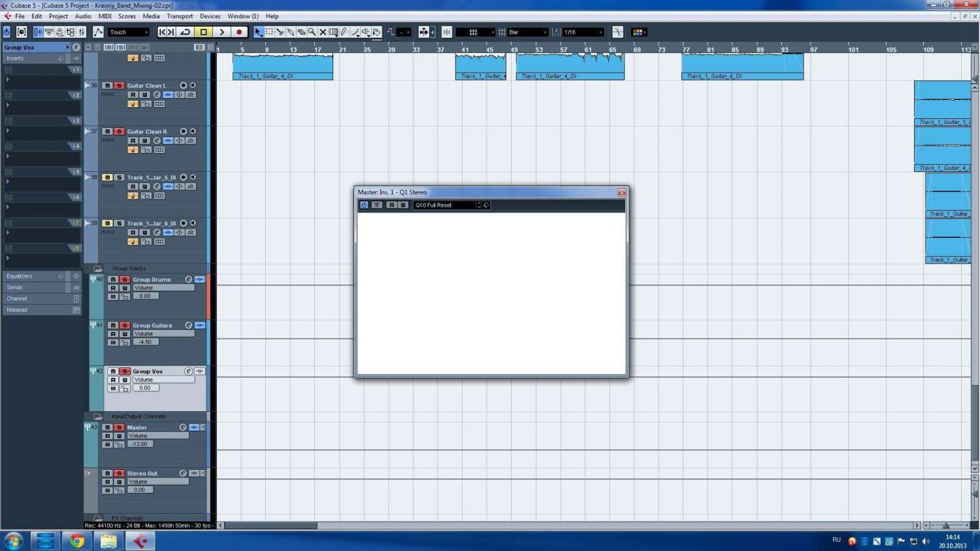Open the Windows Start menu
This screenshot has width=980, height=551.
point(14,541)
